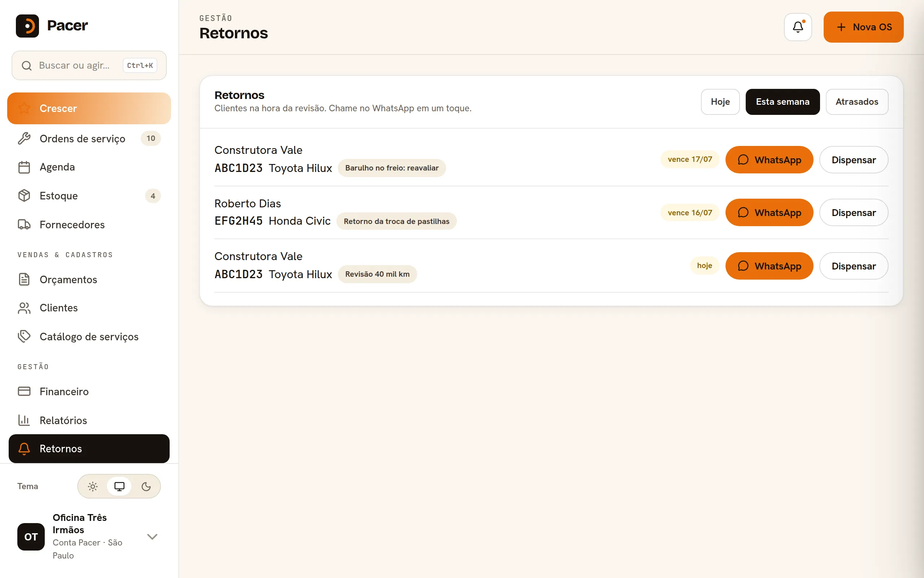Open Orçamentos page
The width and height of the screenshot is (924, 578).
point(89,280)
